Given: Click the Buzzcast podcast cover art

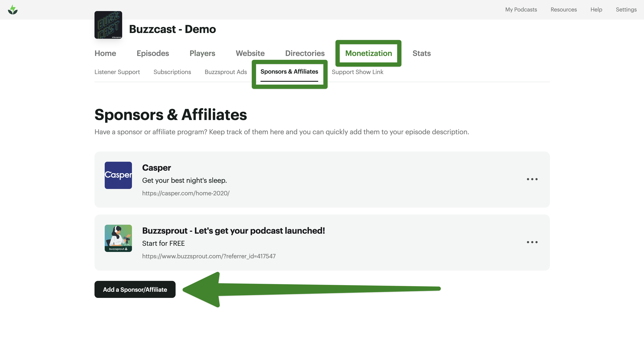Looking at the screenshot, I should (x=108, y=25).
